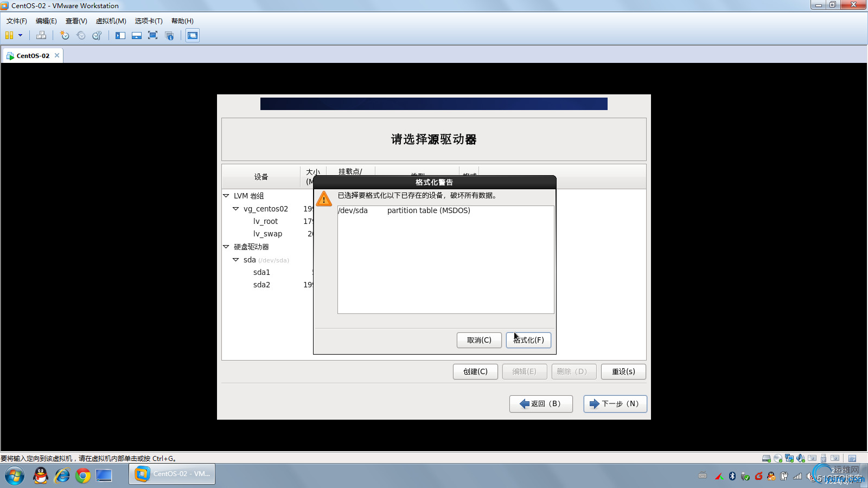Launch Internet Explorer from the taskbar

pyautogui.click(x=62, y=476)
